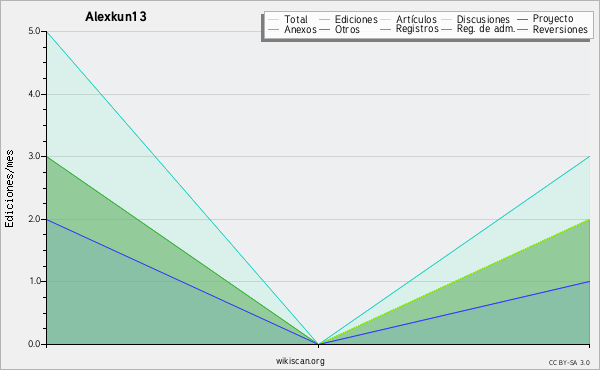The height and width of the screenshot is (370, 600).
Task: Click the red Reversiones color line in legend
Action: pyautogui.click(x=522, y=29)
